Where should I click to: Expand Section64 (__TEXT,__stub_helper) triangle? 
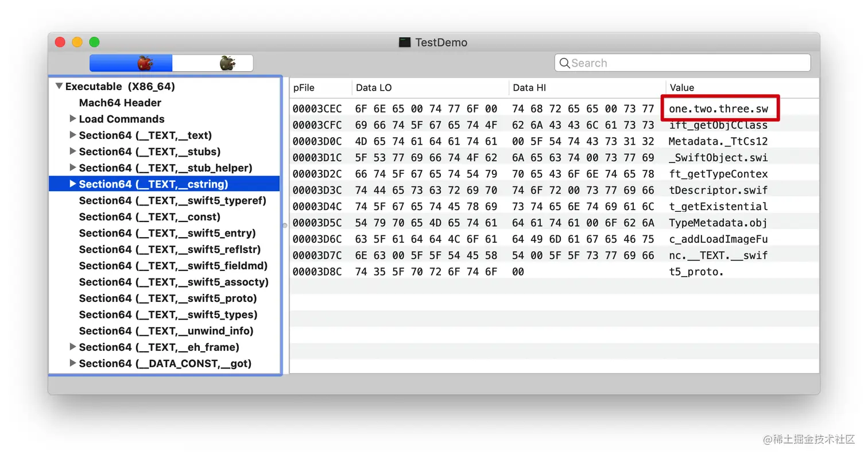tap(72, 168)
